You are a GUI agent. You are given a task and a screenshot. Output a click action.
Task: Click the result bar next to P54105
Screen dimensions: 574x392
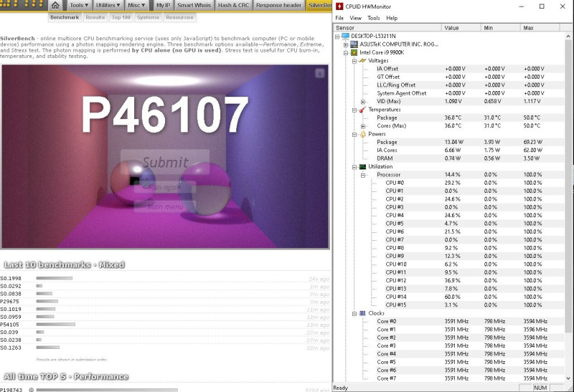(56, 325)
